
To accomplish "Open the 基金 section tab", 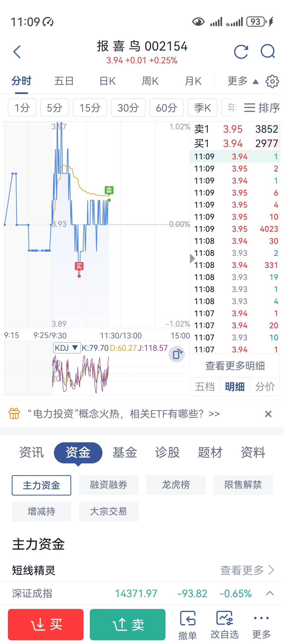I will (125, 452).
